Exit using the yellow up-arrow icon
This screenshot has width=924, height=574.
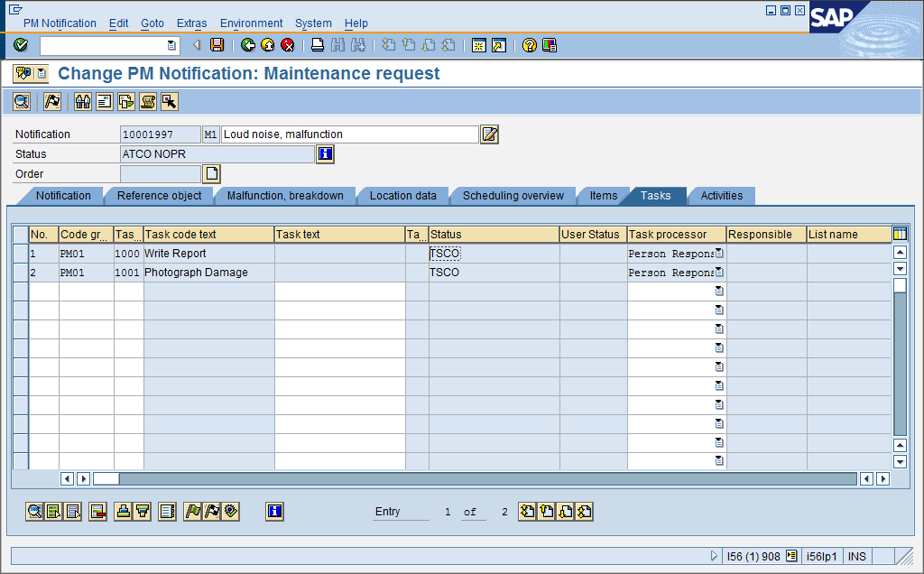click(267, 45)
